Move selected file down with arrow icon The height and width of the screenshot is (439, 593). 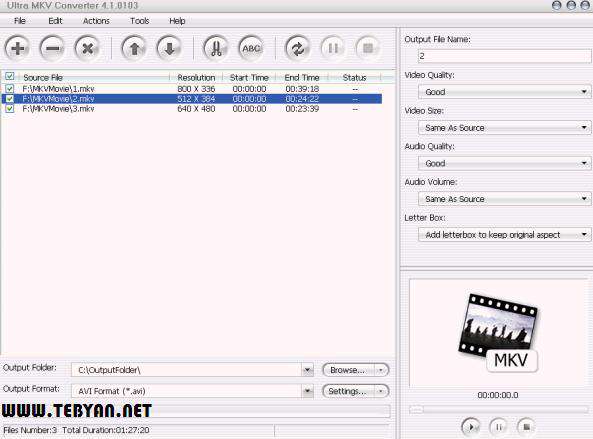169,48
